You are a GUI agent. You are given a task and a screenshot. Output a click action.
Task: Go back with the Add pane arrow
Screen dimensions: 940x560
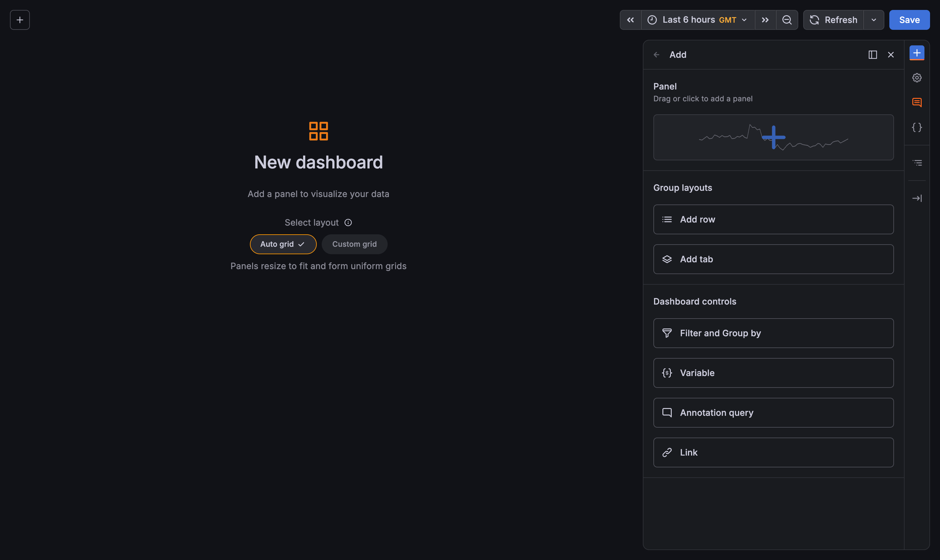(x=657, y=55)
